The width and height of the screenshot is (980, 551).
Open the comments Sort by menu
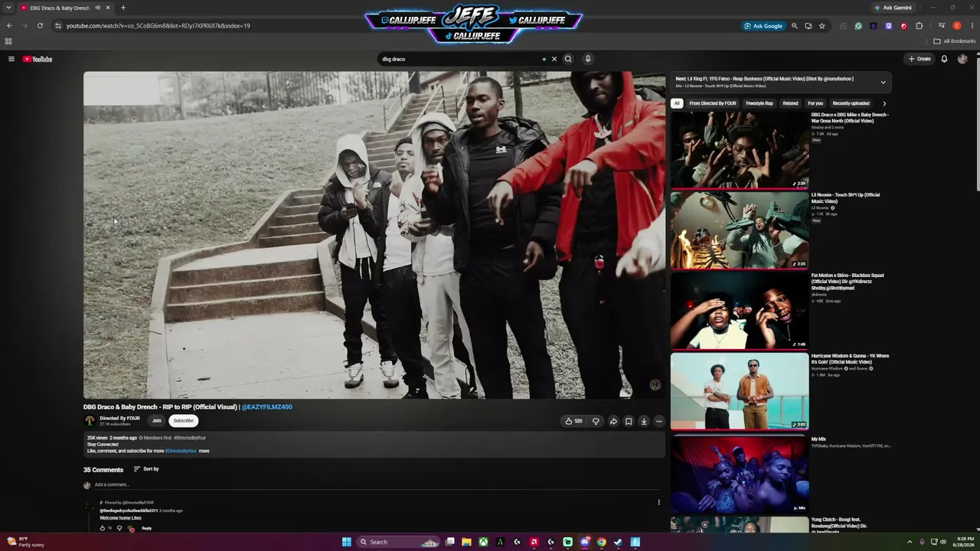[146, 469]
